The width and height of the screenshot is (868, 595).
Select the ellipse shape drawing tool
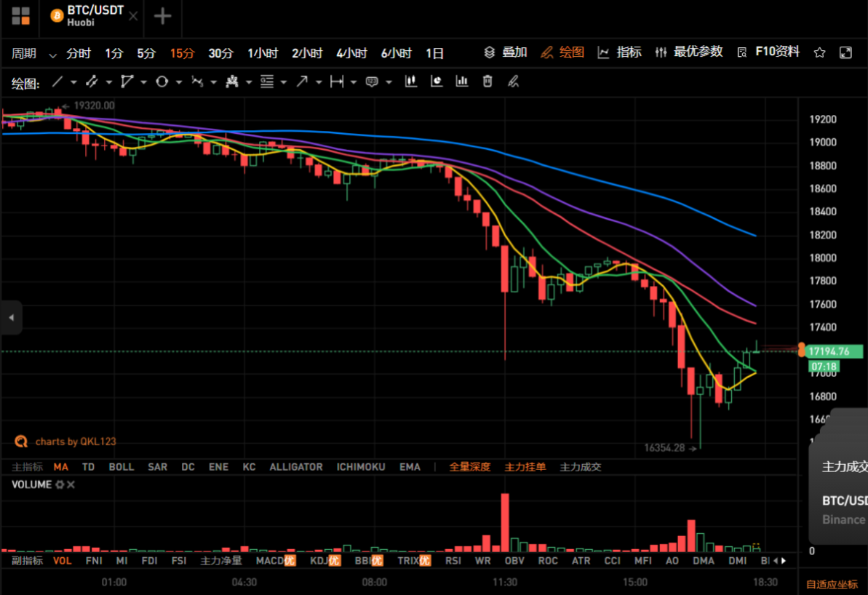click(162, 82)
